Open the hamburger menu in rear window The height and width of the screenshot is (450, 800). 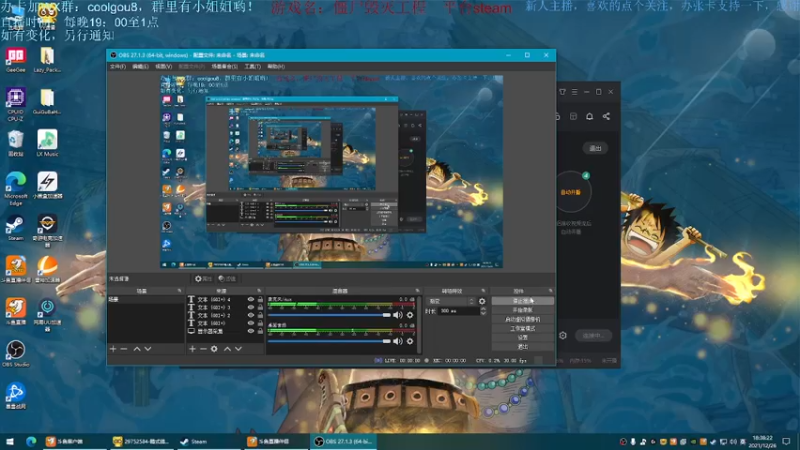pyautogui.click(x=574, y=92)
